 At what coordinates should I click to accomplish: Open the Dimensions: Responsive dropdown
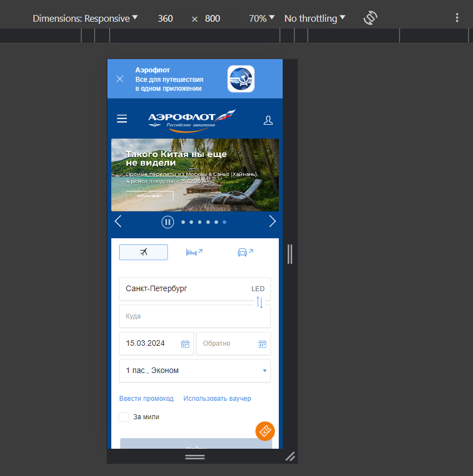pos(85,18)
